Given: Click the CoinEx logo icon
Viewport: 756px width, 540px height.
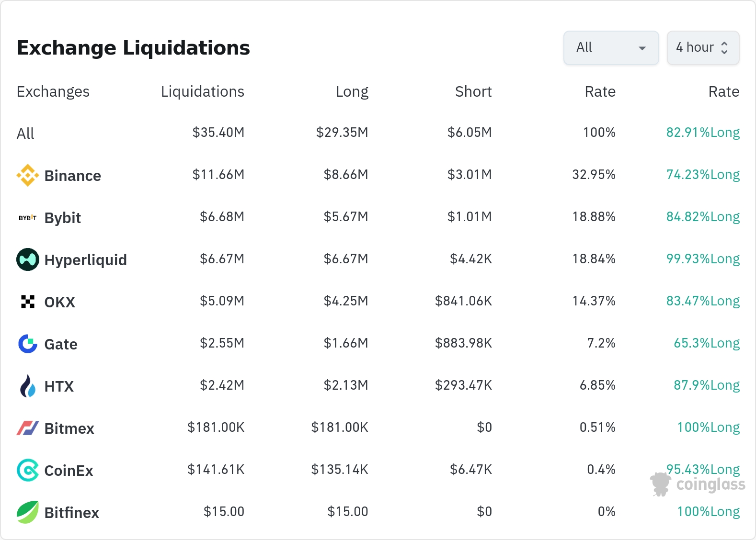Looking at the screenshot, I should coord(28,470).
